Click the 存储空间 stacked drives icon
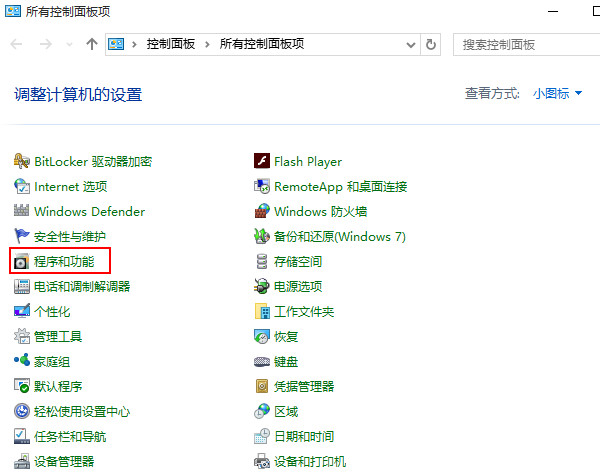This screenshot has height=474, width=600. (x=262, y=261)
